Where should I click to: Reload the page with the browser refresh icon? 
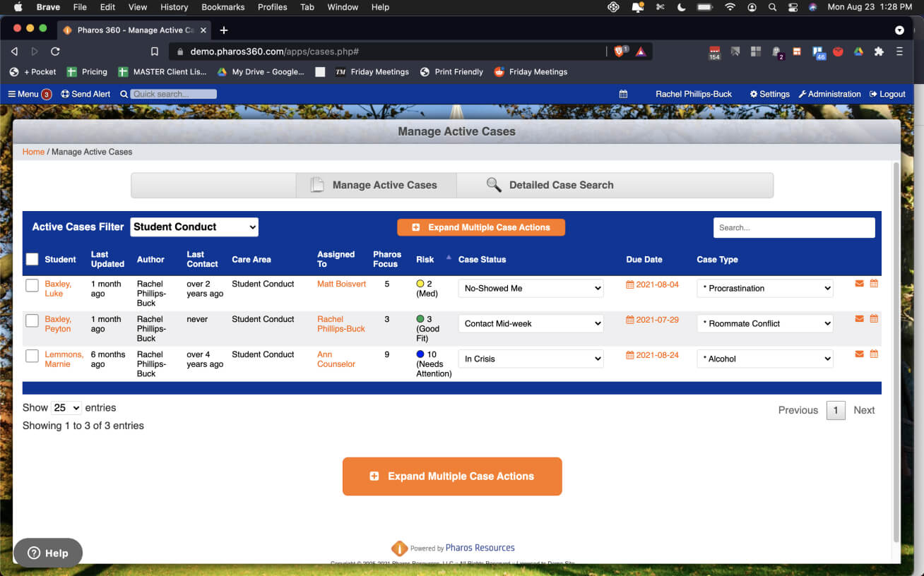(x=55, y=52)
